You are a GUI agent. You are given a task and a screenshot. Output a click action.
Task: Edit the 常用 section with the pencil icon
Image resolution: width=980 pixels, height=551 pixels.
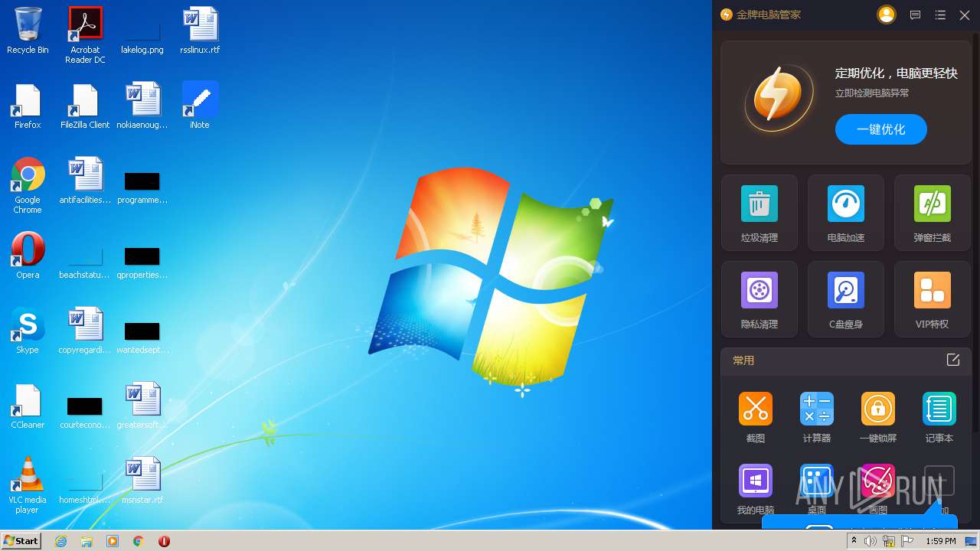click(953, 360)
